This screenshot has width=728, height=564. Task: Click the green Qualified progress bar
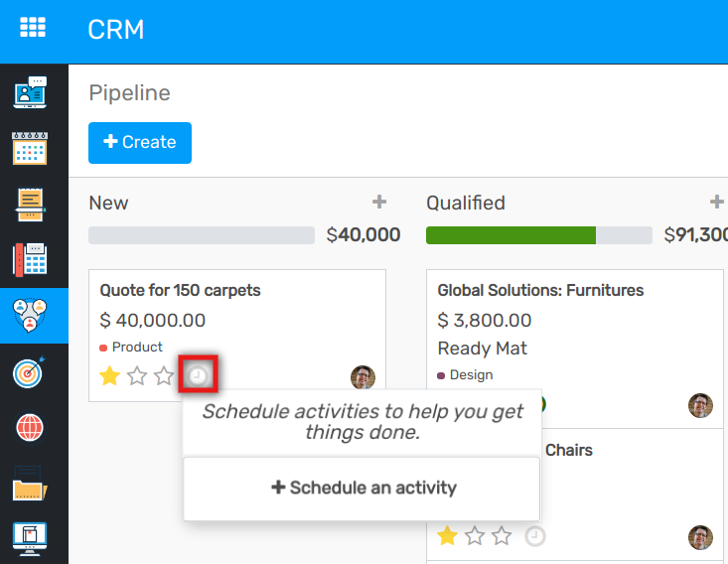point(510,235)
